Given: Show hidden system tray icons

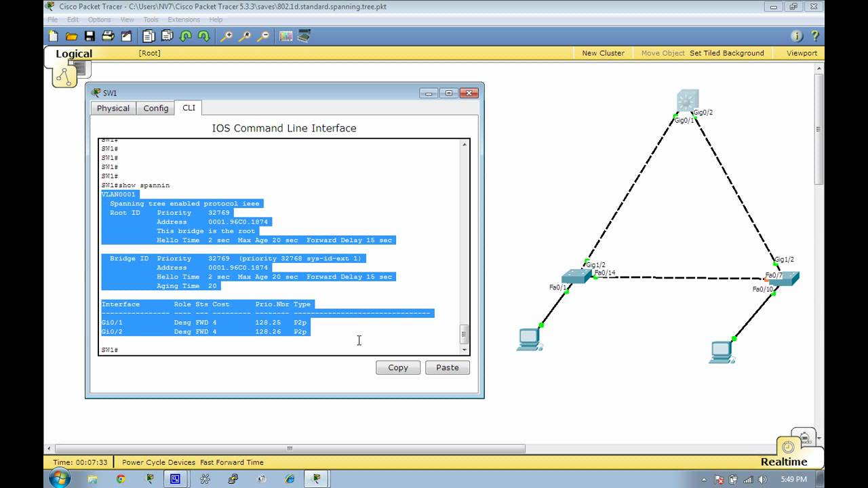Looking at the screenshot, I should (703, 479).
